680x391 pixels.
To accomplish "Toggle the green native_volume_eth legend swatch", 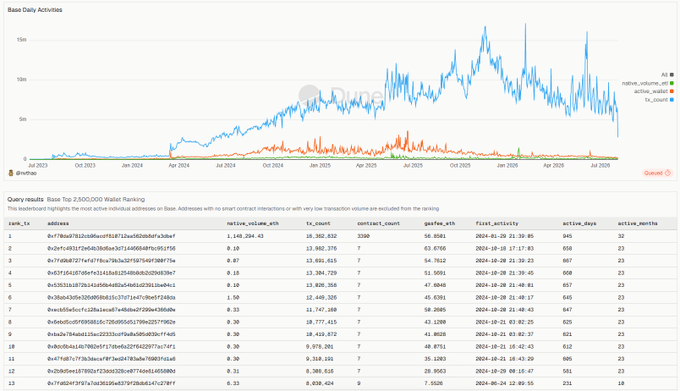I will click(x=672, y=83).
